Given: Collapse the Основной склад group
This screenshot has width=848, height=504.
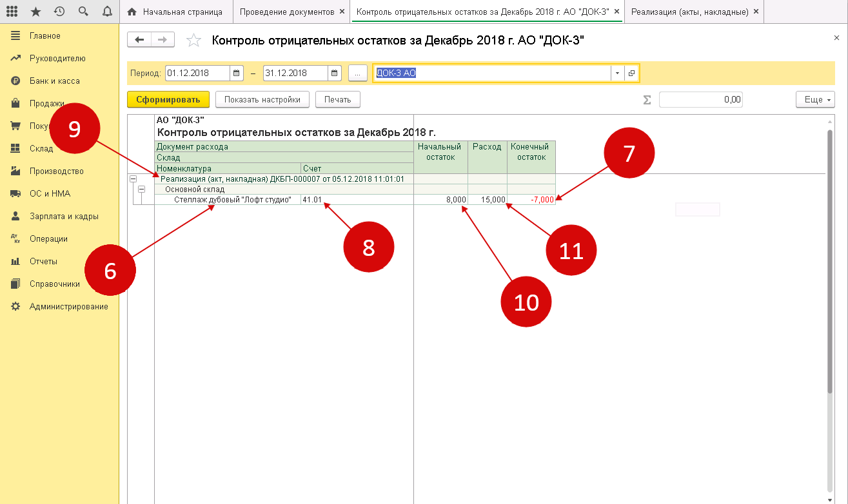Looking at the screenshot, I should (142, 189).
